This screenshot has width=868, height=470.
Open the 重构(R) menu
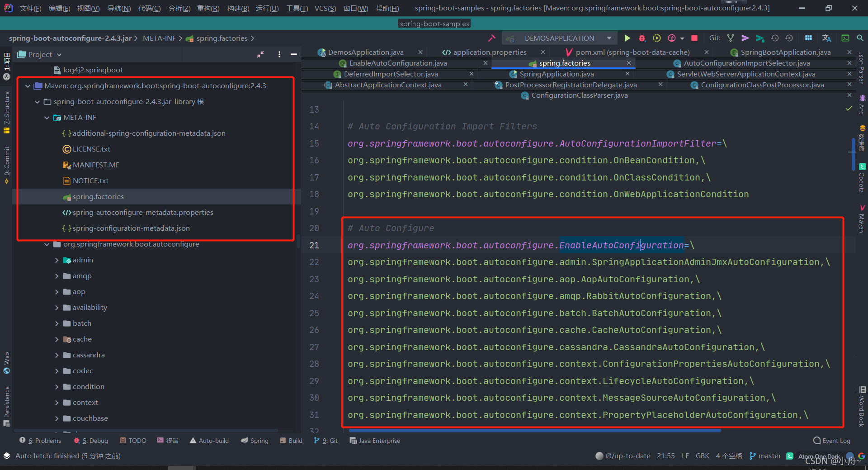[208, 8]
